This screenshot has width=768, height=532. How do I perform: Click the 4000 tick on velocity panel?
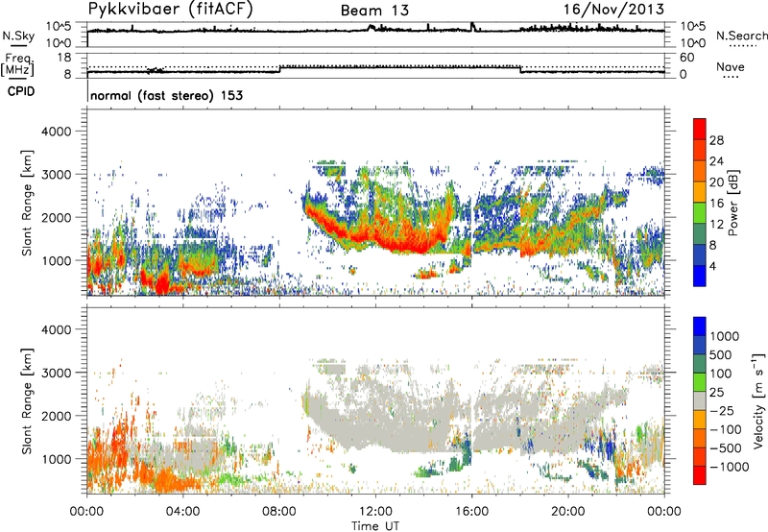click(57, 329)
